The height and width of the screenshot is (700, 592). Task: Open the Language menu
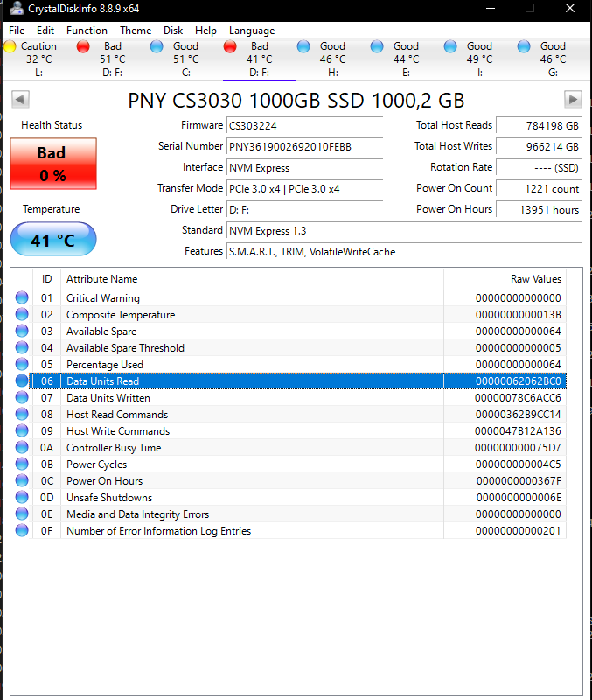click(252, 31)
